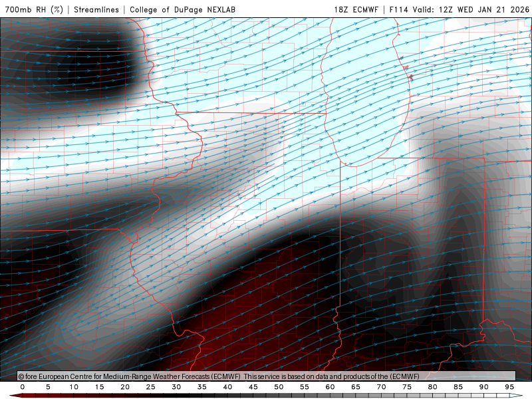Select the "15" legend value
Viewport: 532px width, 399px height.
pyautogui.click(x=99, y=387)
